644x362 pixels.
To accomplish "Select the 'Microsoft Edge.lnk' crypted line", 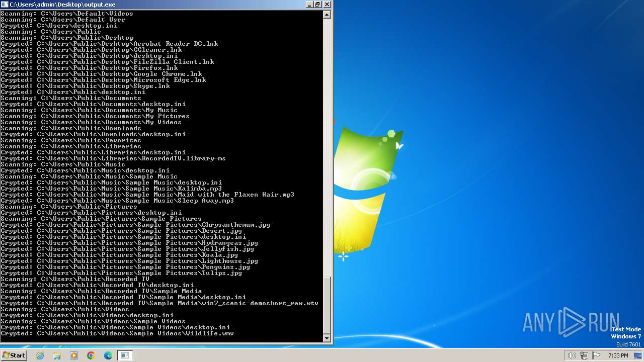I will (x=103, y=80).
